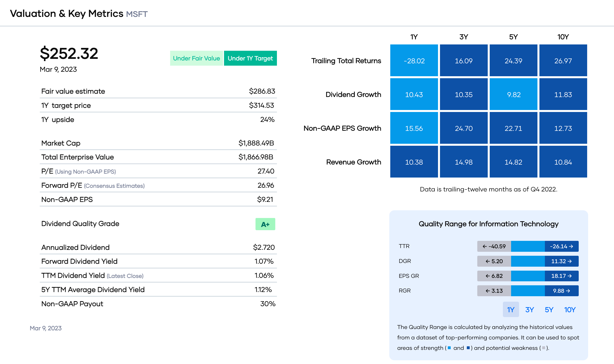
Task: Select the 1Y quality range tab
Action: pos(511,310)
